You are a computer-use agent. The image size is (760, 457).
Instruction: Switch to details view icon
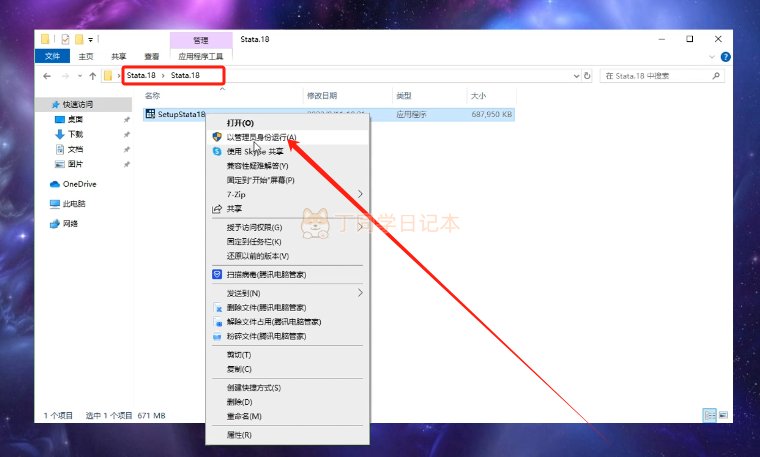[710, 415]
